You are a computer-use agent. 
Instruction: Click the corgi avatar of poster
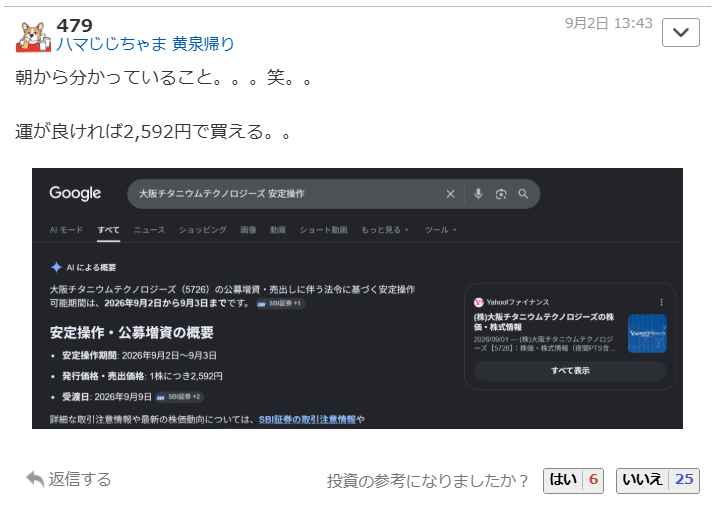33,37
